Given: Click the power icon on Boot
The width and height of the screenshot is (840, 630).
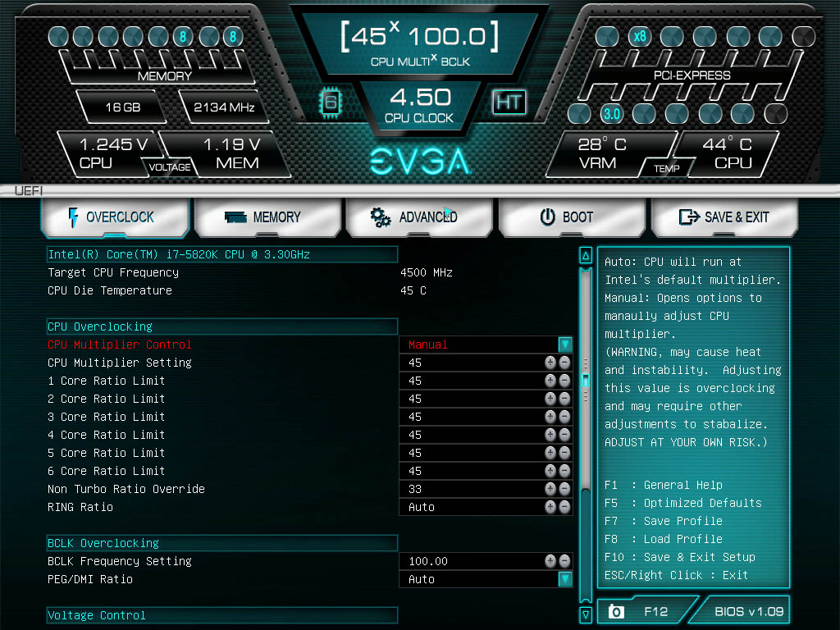Looking at the screenshot, I should 547,217.
